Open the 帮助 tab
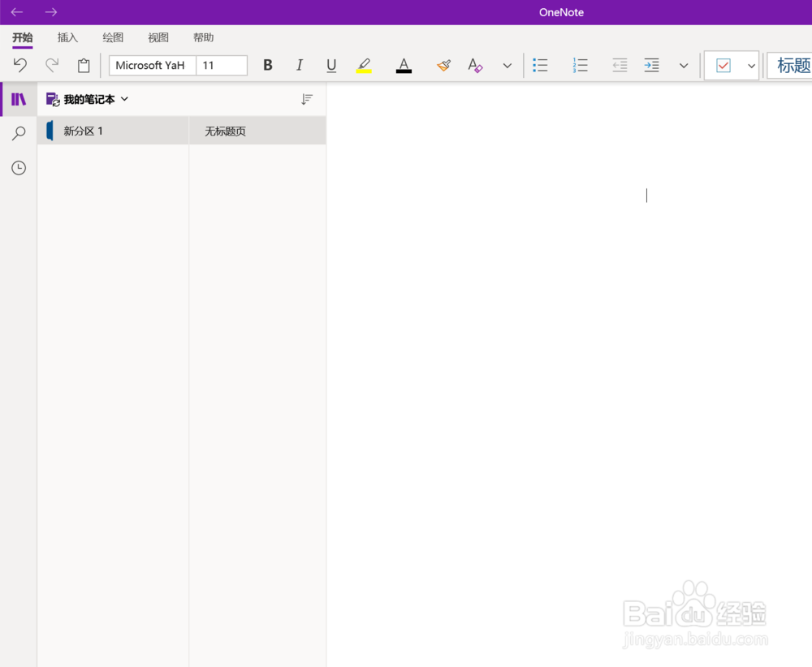 tap(203, 38)
